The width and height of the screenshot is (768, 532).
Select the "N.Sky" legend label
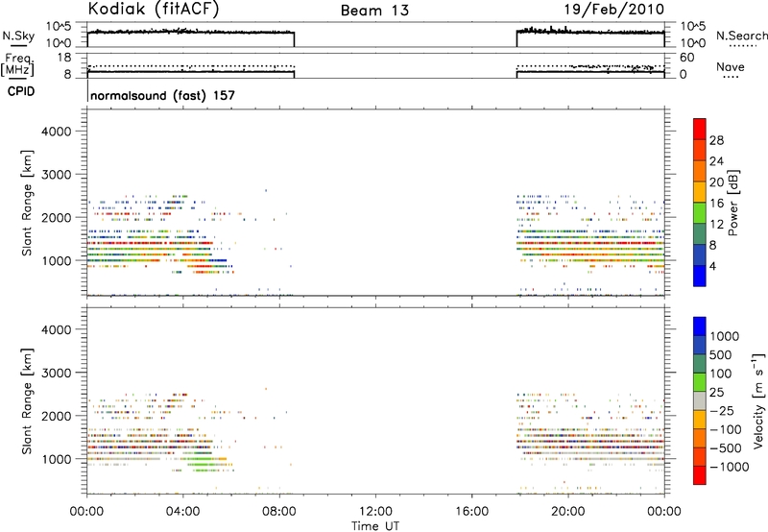18,36
